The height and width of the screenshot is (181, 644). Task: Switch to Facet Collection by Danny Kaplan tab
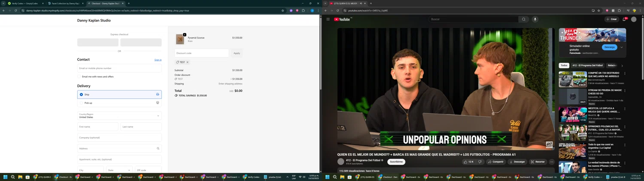coord(65,3)
